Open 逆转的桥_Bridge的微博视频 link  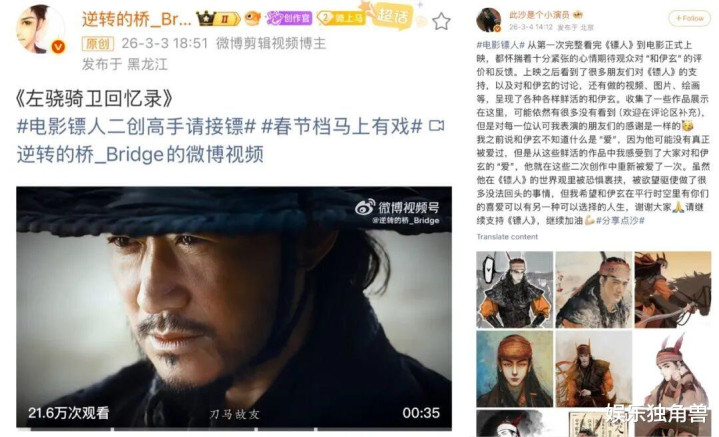[140, 154]
